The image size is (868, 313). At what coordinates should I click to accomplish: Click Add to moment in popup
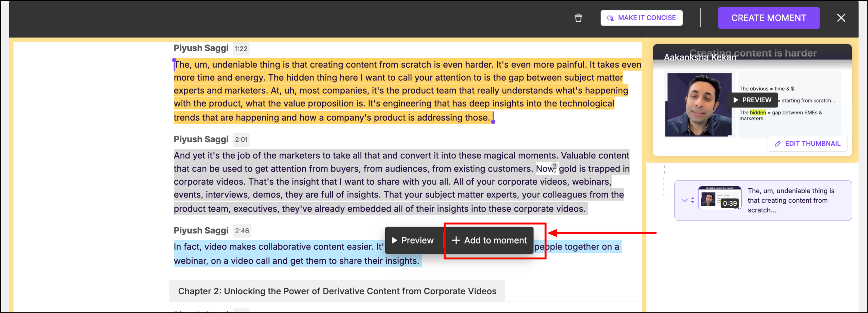489,240
